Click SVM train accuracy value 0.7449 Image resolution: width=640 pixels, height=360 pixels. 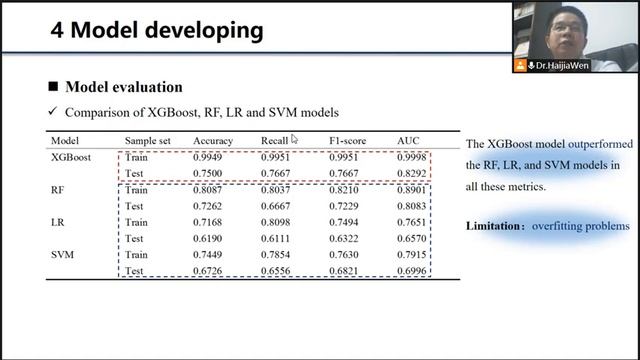[207, 255]
